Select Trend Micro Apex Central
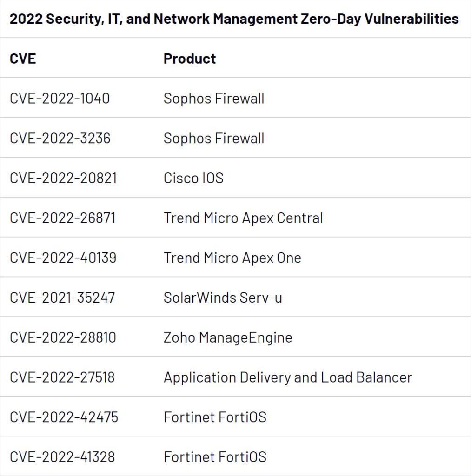The image size is (471, 476). (x=243, y=218)
